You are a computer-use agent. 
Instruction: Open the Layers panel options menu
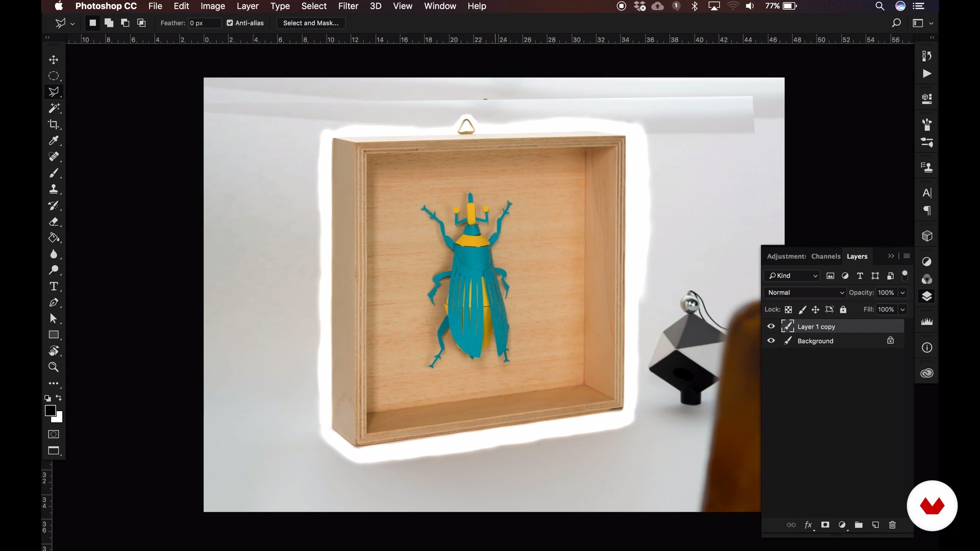pos(906,256)
